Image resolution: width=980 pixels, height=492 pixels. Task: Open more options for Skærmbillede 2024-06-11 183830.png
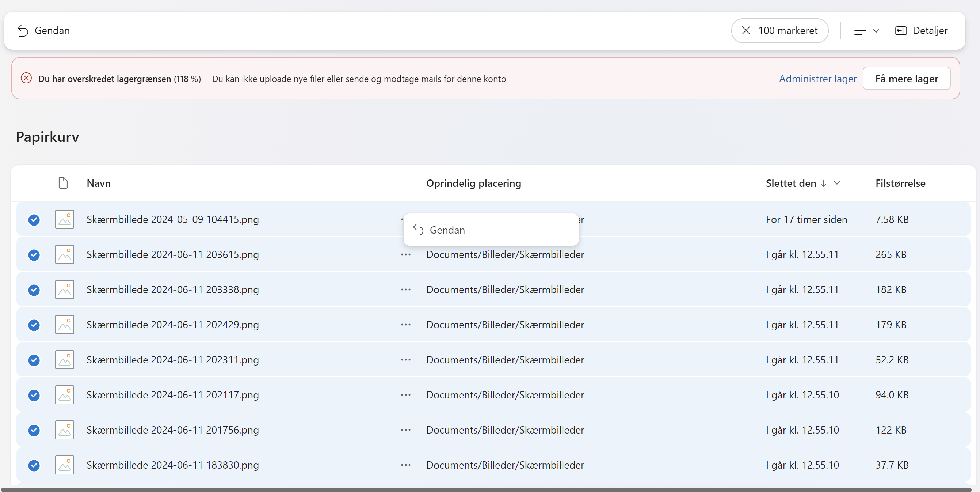click(x=405, y=465)
